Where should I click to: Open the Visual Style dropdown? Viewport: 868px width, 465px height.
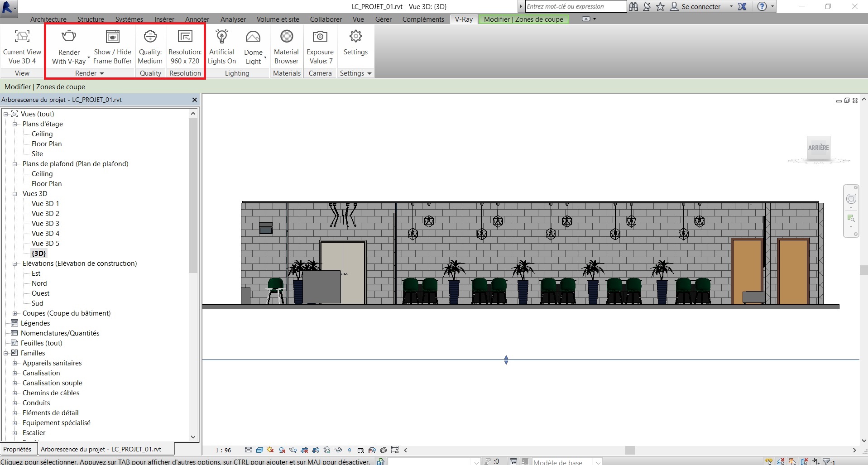(x=259, y=451)
